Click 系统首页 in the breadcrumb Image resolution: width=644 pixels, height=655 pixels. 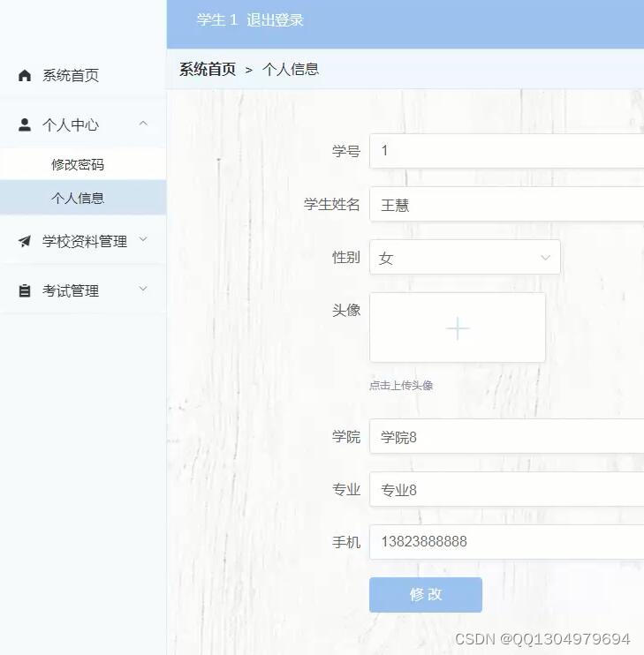208,70
